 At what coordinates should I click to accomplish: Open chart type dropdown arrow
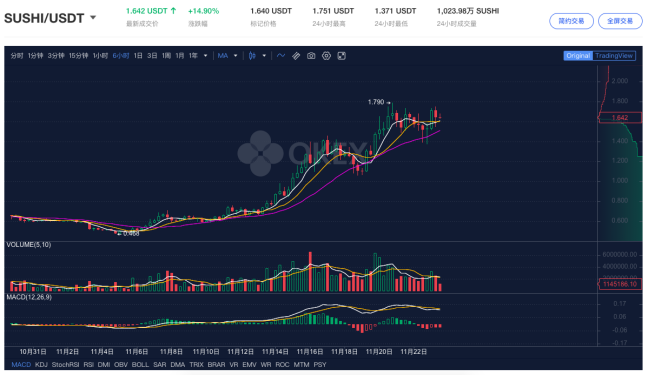pos(264,56)
